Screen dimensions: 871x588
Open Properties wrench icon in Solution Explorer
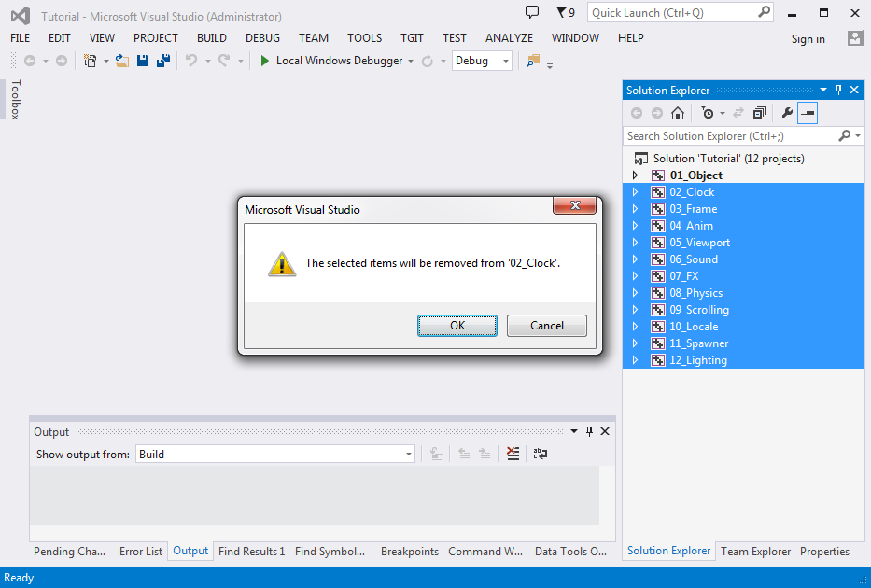787,113
